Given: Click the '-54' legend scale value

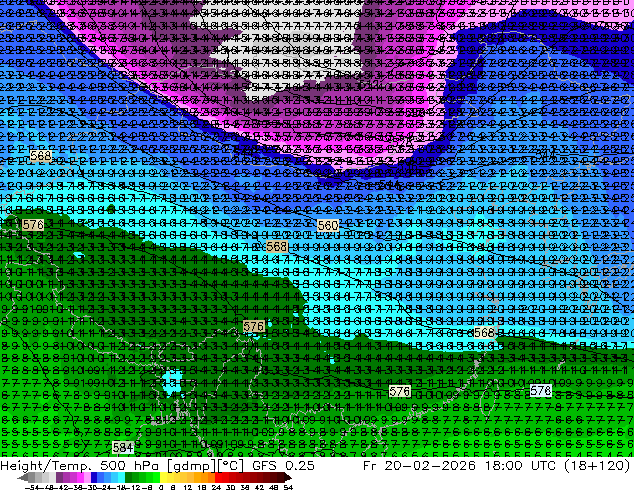Looking at the screenshot, I should (34, 487).
